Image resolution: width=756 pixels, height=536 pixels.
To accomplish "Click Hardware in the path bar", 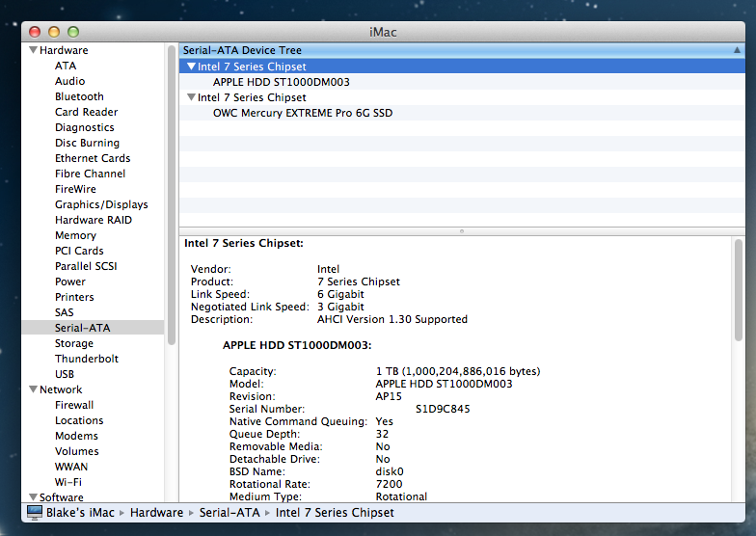I will [x=156, y=513].
